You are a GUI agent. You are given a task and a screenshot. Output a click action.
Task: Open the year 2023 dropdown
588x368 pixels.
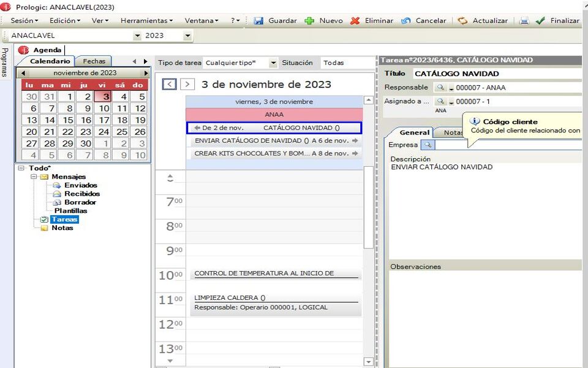(x=187, y=36)
